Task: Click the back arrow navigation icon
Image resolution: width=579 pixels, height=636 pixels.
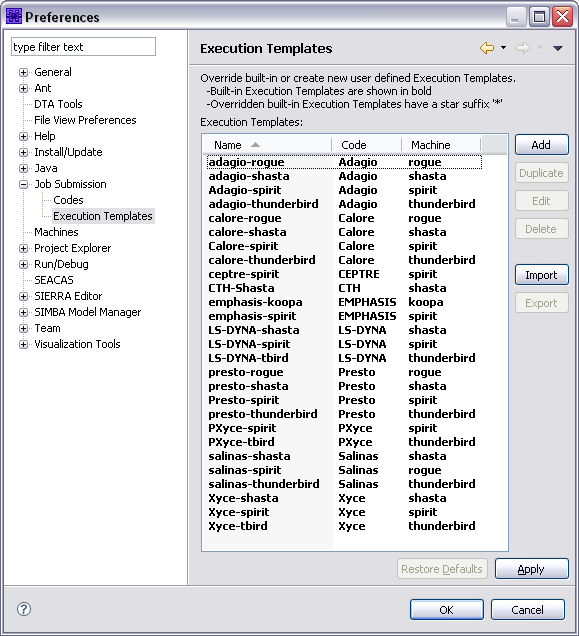Action: pos(487,48)
